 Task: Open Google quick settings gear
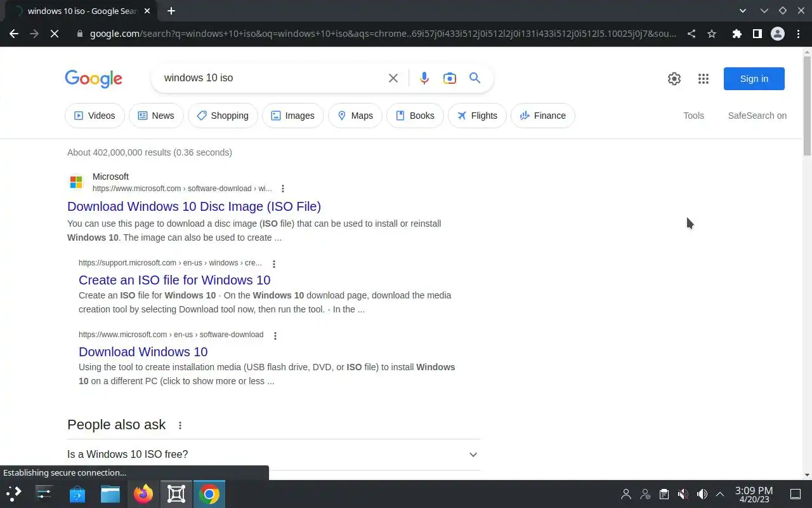(674, 79)
